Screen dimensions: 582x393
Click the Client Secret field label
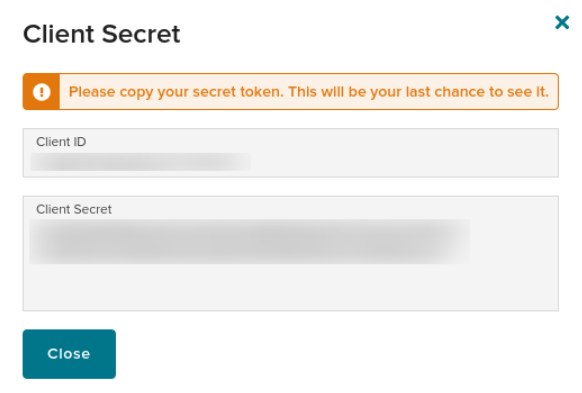click(73, 209)
